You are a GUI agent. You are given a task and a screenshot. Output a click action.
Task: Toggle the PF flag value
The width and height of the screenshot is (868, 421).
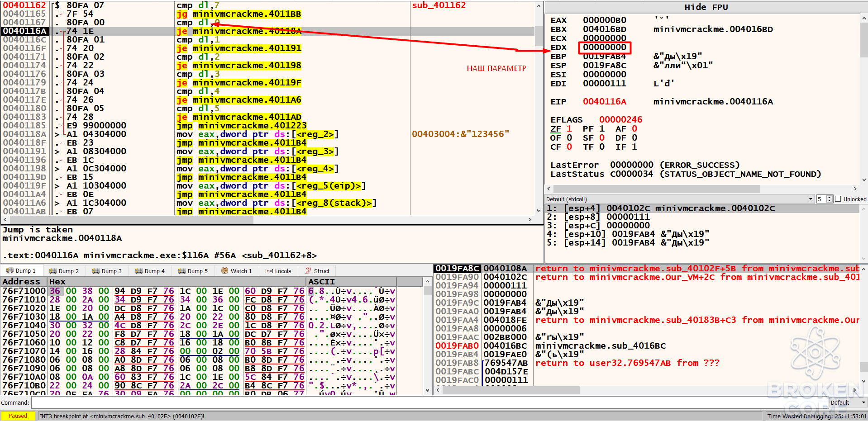(x=602, y=129)
